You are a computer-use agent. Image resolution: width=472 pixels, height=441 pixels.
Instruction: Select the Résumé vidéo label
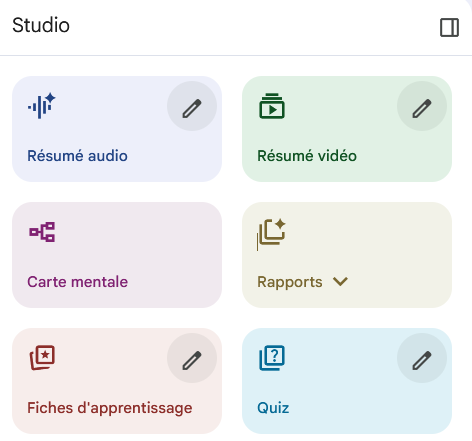(x=307, y=156)
